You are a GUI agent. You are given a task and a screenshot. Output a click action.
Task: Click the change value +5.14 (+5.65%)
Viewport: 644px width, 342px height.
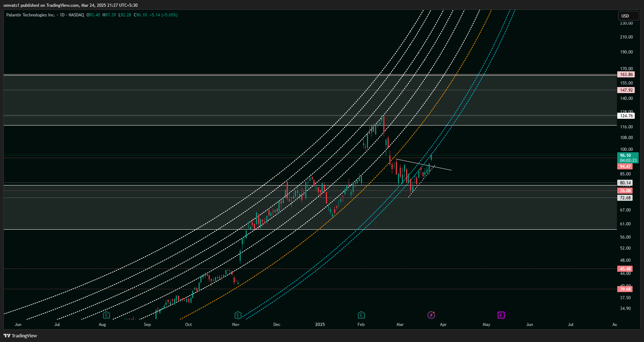(x=163, y=15)
